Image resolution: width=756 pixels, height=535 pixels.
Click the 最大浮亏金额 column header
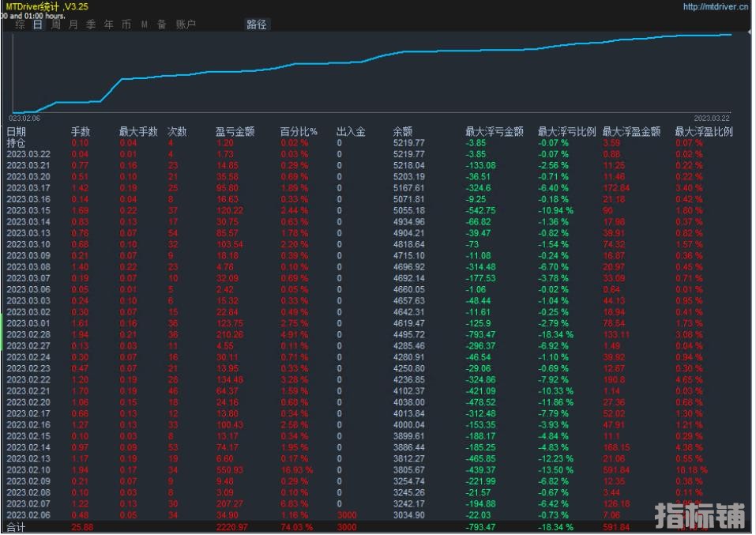pos(495,132)
